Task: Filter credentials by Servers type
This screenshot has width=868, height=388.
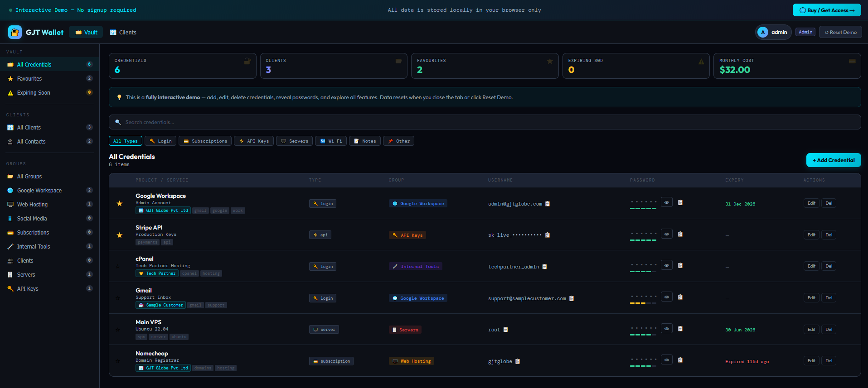Action: 294,141
